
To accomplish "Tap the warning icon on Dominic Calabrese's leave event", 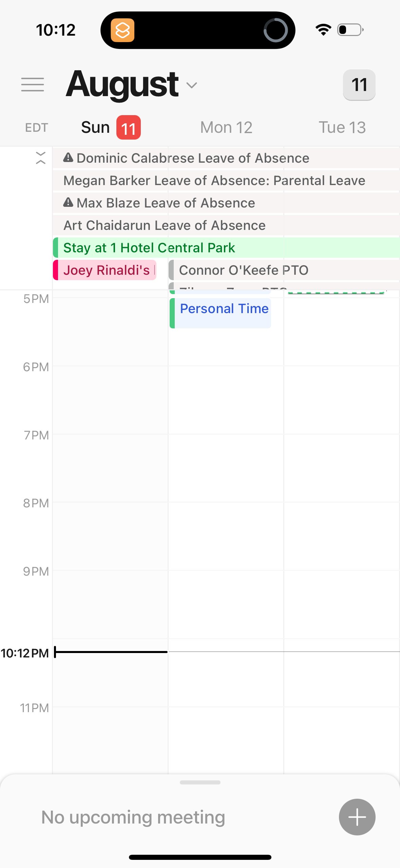I will pos(68,158).
